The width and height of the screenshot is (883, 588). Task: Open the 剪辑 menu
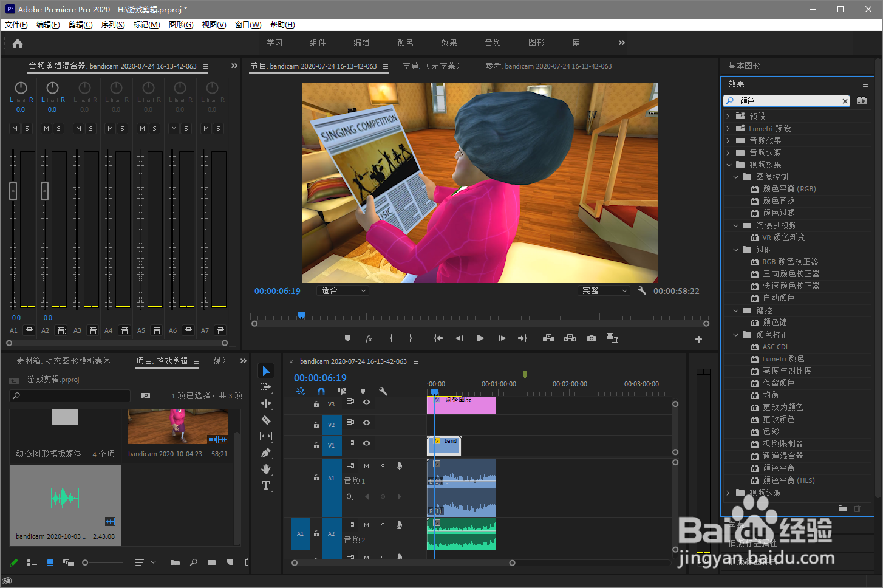click(x=80, y=25)
